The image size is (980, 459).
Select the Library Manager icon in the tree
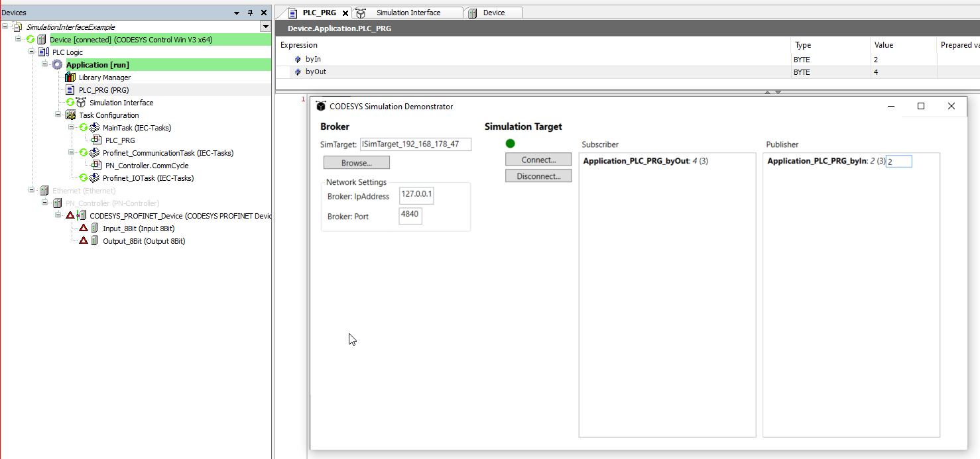[70, 77]
